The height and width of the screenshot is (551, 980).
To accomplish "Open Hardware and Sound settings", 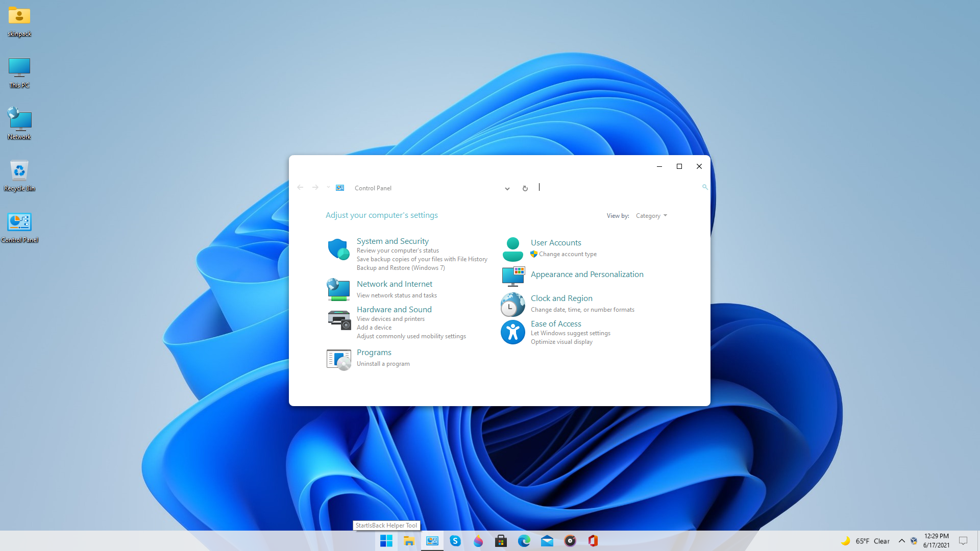I will 395,309.
